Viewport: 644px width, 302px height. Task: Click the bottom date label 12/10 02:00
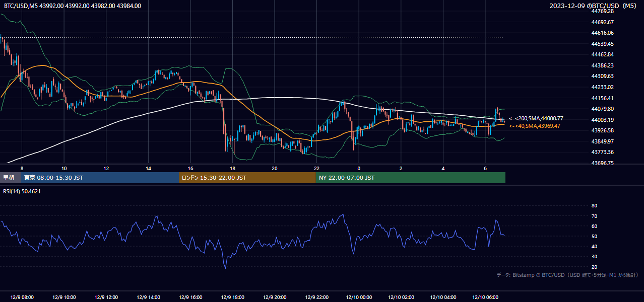[401, 297]
